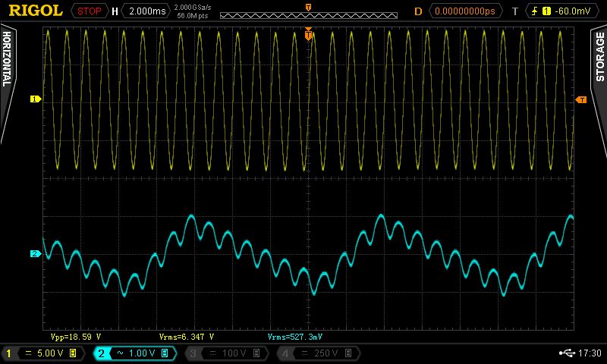
Task: Click the yellow channel 1 ground marker
Action: [x=34, y=99]
